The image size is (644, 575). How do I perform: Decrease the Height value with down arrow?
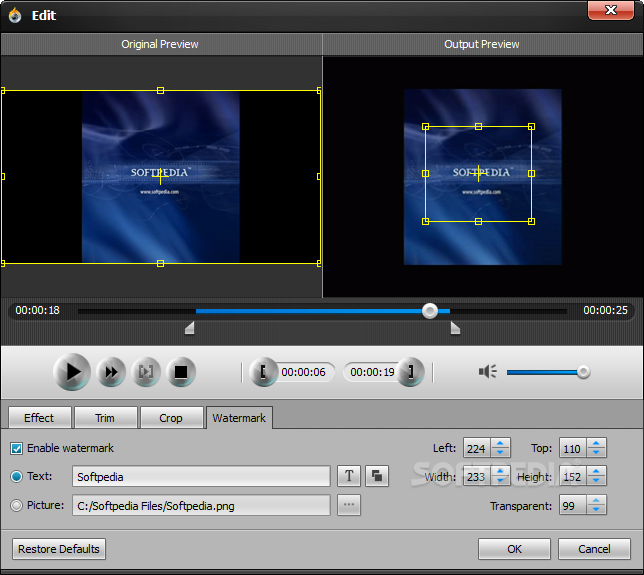click(596, 481)
